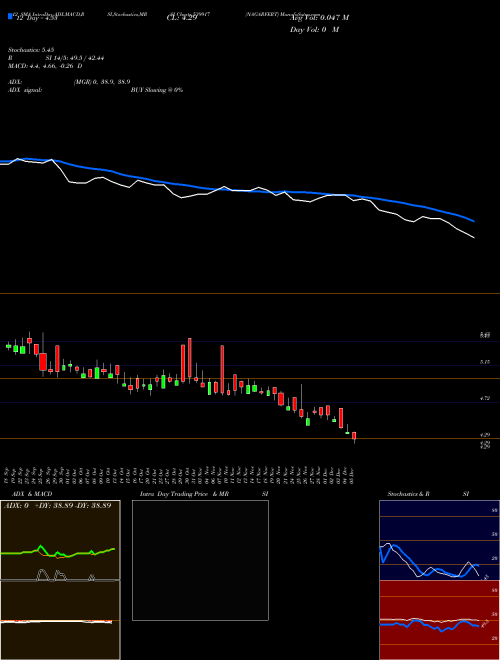
Task: Click the 'ADX: 0 +DY: 38.89 -DY: 38.89' header
Action: 58,506
